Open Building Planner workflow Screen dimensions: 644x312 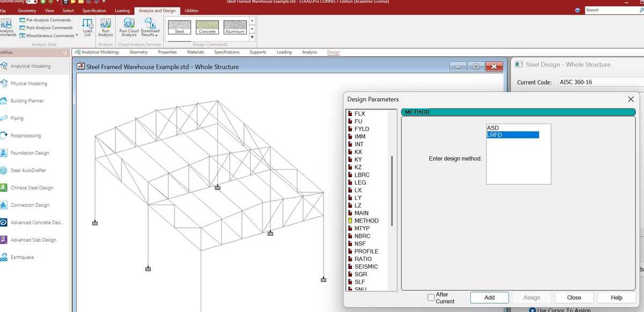(27, 101)
